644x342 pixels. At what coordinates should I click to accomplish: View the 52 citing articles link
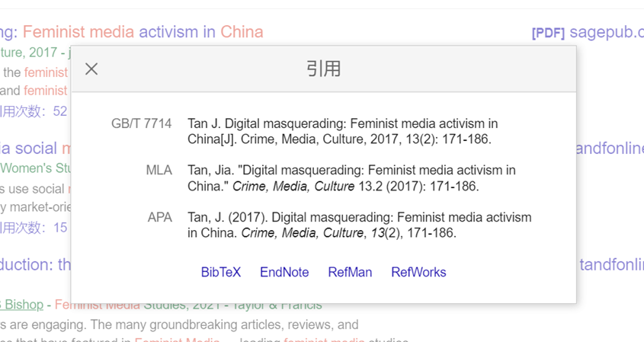coord(34,111)
